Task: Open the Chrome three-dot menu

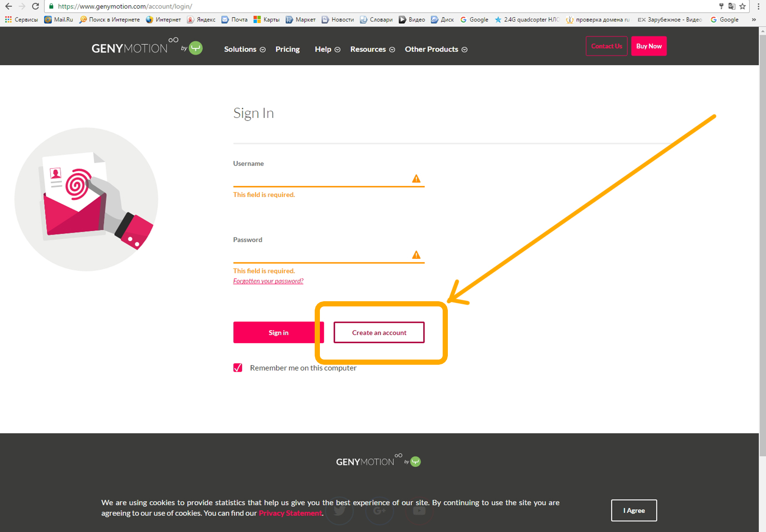Action: coord(758,6)
